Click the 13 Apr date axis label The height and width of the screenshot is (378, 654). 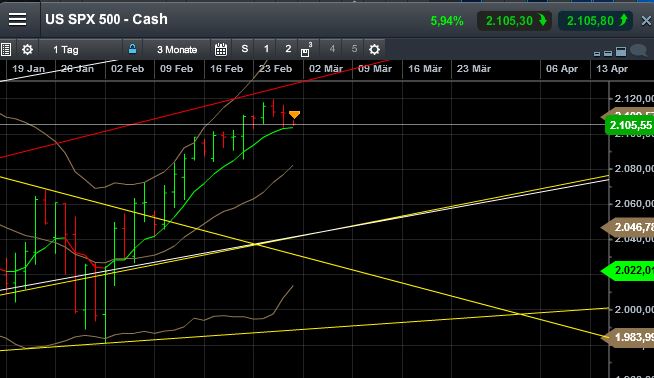612,69
